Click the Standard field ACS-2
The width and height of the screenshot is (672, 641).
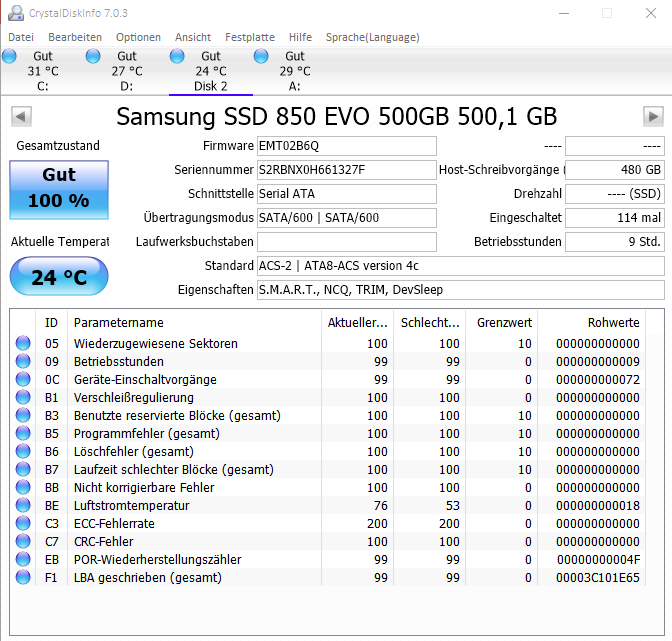tap(461, 266)
